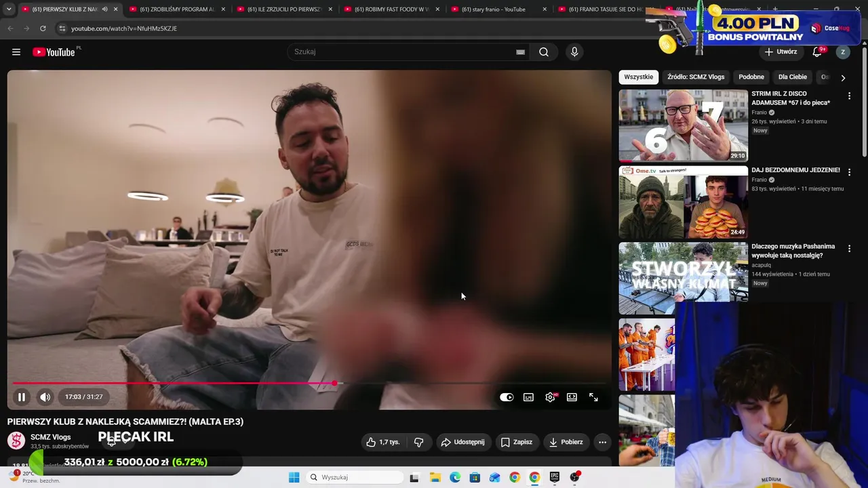Screen dimensions: 868x488
Task: Start voice search with the microphone
Action: pos(574,52)
